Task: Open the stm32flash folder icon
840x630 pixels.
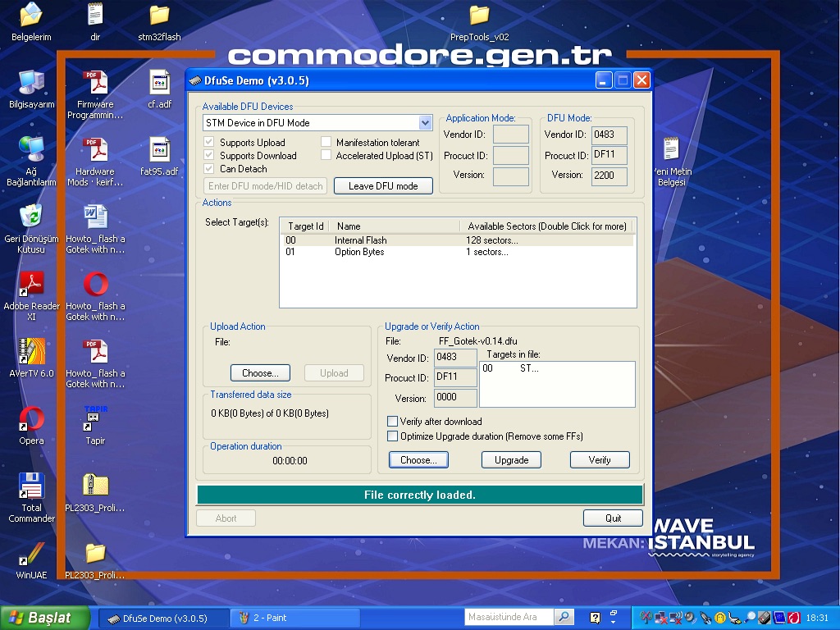Action: 159,16
